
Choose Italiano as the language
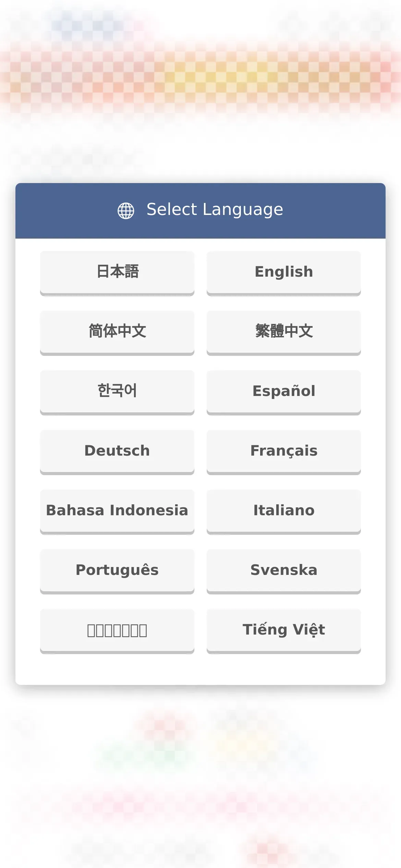click(284, 512)
